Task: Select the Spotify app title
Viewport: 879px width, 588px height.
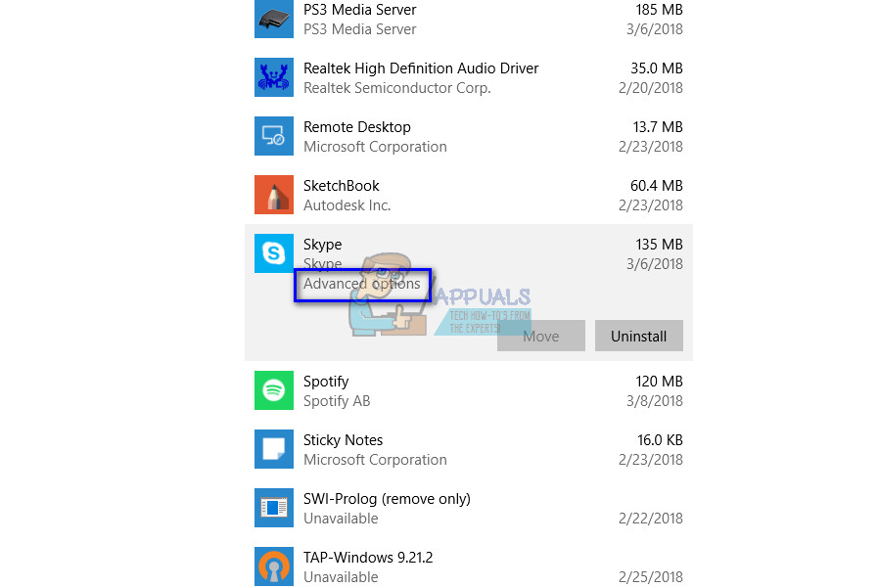Action: (x=326, y=382)
